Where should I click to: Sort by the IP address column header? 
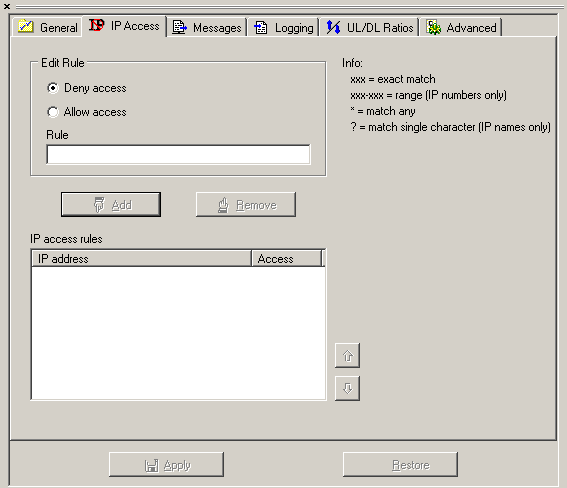tap(142, 258)
